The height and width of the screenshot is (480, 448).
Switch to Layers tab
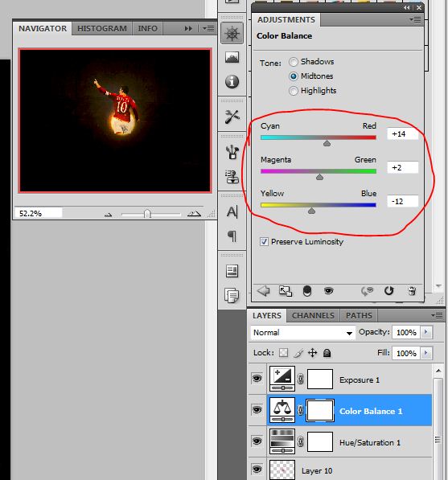pyautogui.click(x=267, y=316)
